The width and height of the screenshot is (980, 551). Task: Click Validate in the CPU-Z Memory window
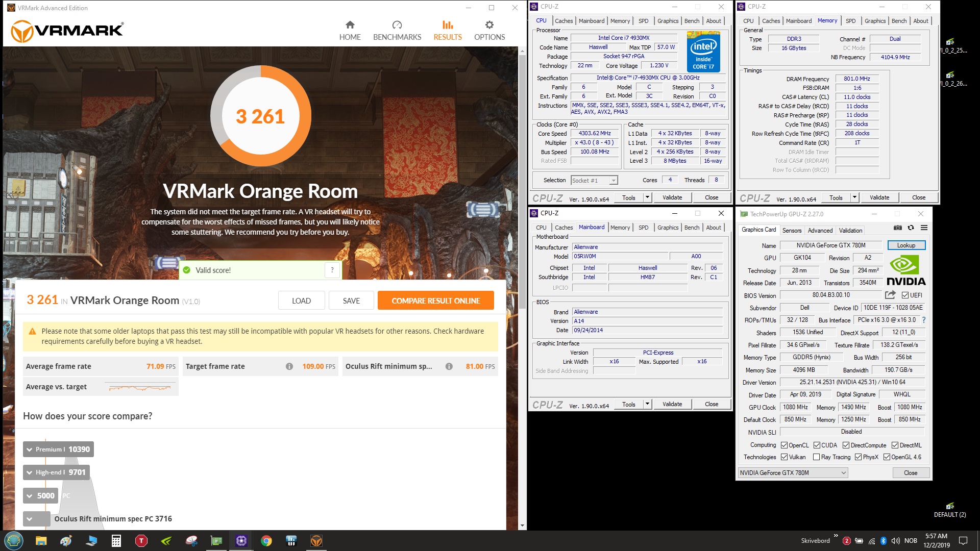[879, 197]
